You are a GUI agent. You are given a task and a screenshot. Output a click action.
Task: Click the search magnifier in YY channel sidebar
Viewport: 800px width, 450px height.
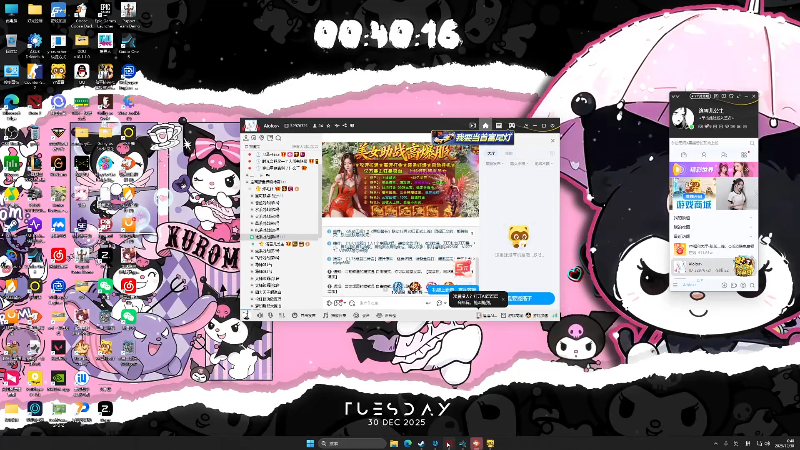(279, 138)
